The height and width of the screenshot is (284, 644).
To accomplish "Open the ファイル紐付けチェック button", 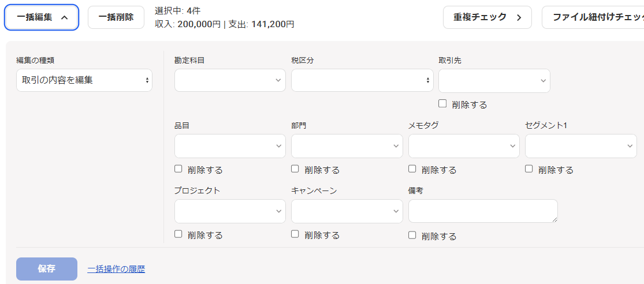I will 595,17.
